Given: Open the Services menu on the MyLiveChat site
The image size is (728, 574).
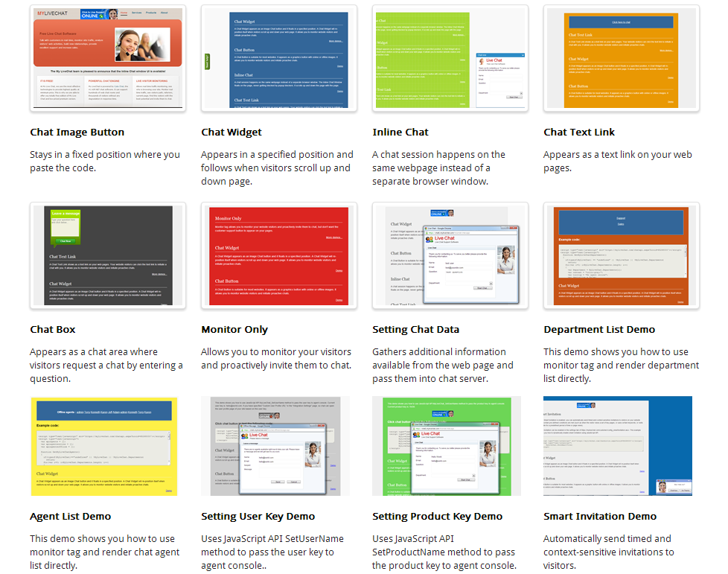Looking at the screenshot, I should click(136, 13).
